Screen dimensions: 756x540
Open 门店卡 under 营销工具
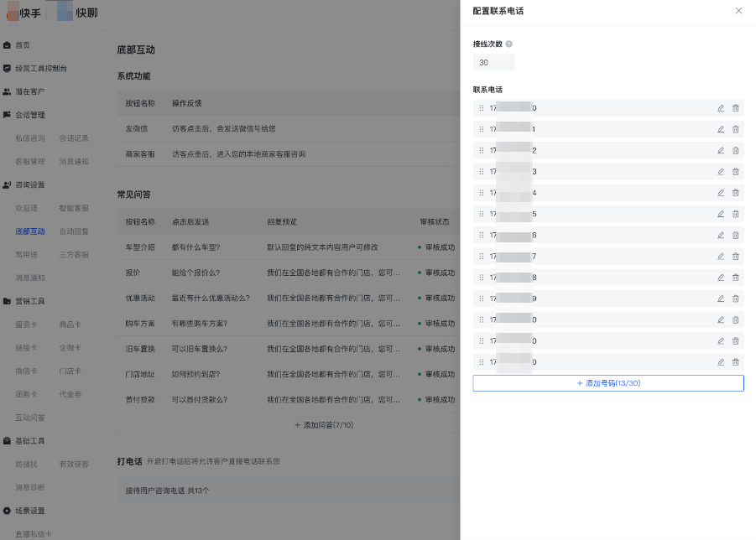point(70,371)
